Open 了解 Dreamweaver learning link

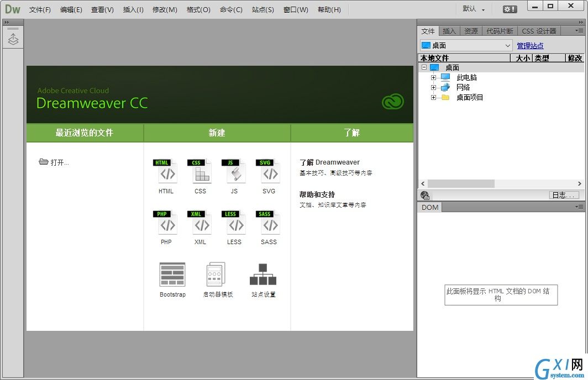[x=329, y=162]
